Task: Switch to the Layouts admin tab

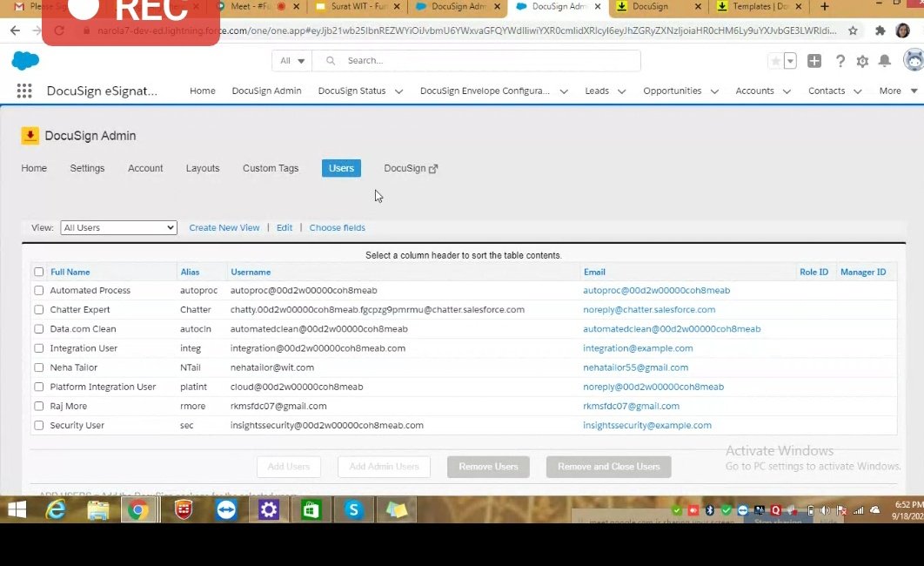Action: point(203,168)
